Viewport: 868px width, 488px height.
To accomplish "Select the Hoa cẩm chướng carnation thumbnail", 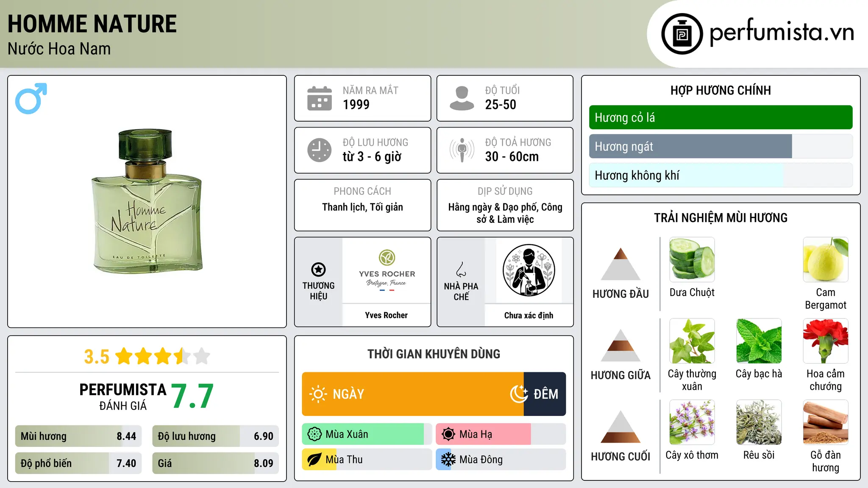I will 826,341.
